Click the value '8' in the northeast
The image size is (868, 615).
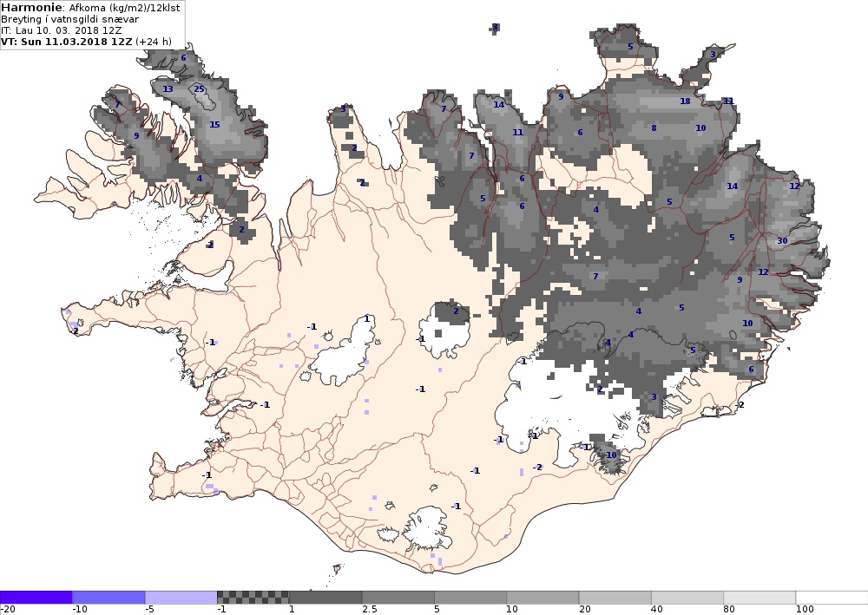click(654, 128)
